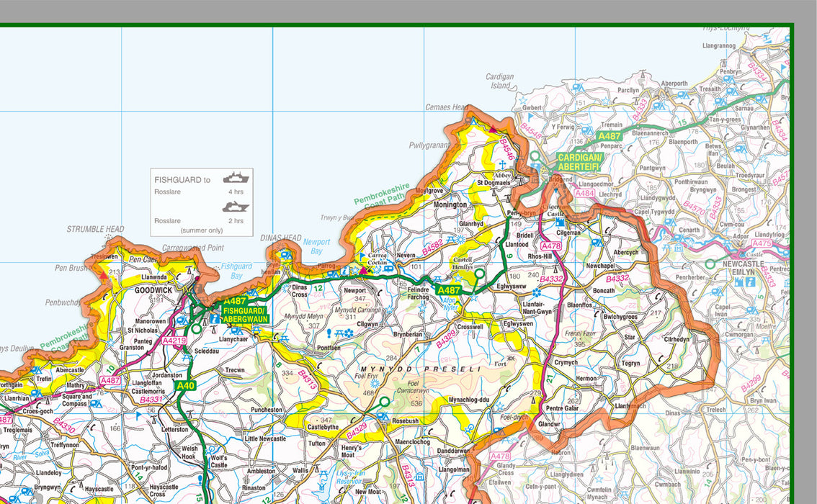Select the "FISHGUARD to" ferry box heading
This screenshot has width=817, height=504.
tap(182, 179)
